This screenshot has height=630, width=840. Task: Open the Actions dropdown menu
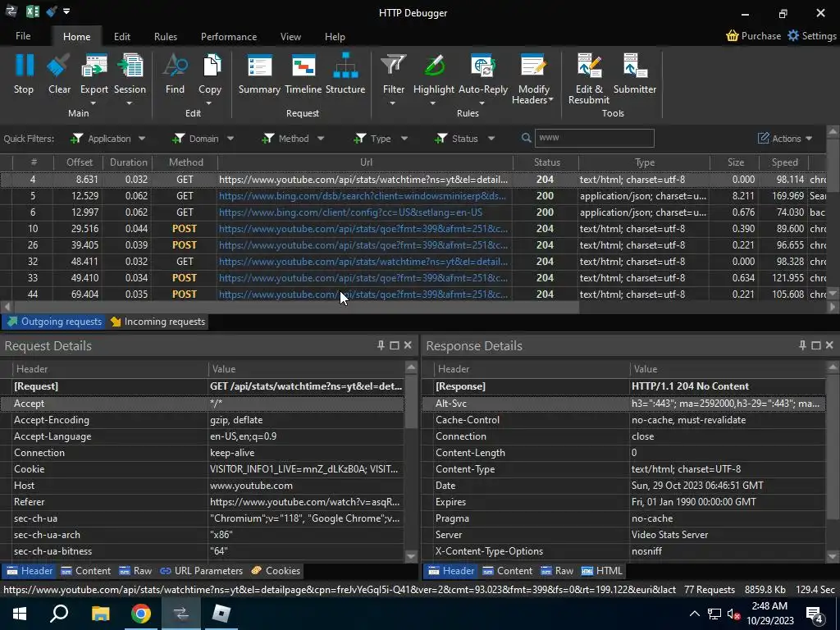(785, 138)
